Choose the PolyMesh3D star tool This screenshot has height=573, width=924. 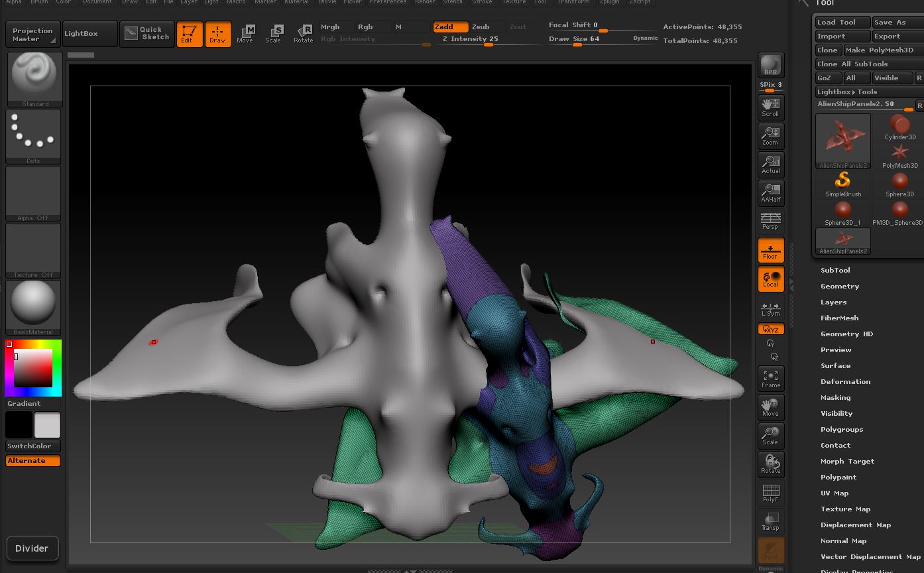click(899, 156)
